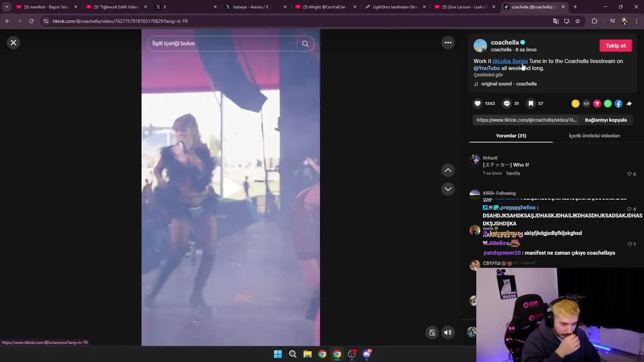
Task: Open Discord from the taskbar
Action: (x=367, y=354)
